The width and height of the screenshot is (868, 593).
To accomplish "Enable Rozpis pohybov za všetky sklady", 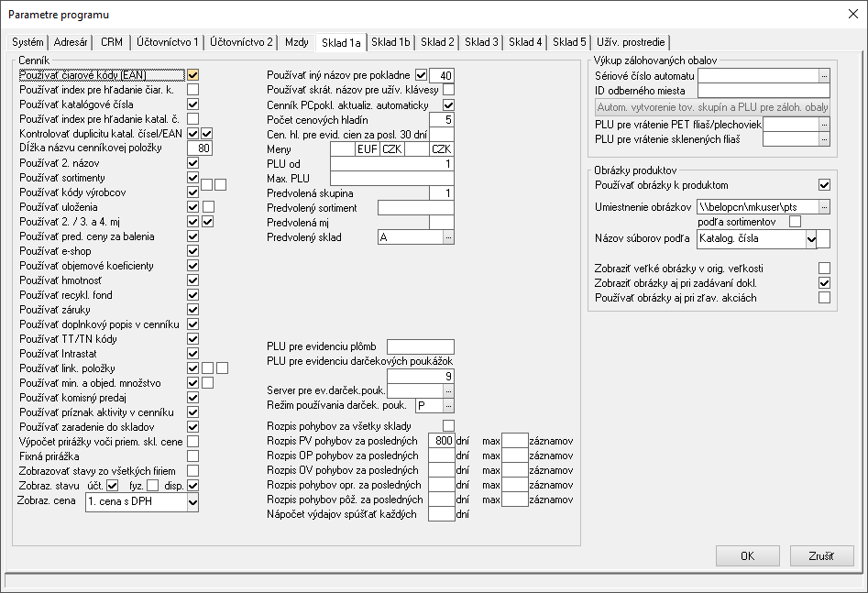I will click(448, 426).
